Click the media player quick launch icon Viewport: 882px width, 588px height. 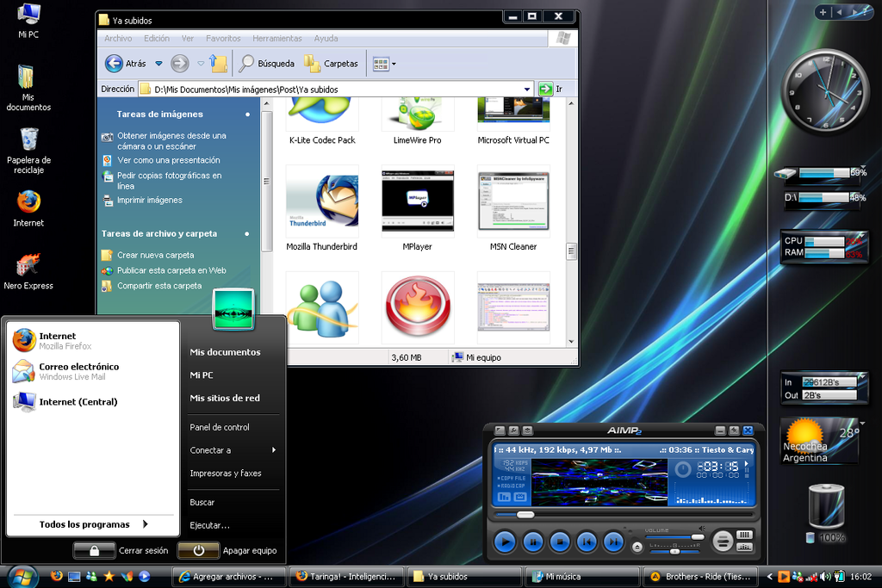click(x=145, y=576)
